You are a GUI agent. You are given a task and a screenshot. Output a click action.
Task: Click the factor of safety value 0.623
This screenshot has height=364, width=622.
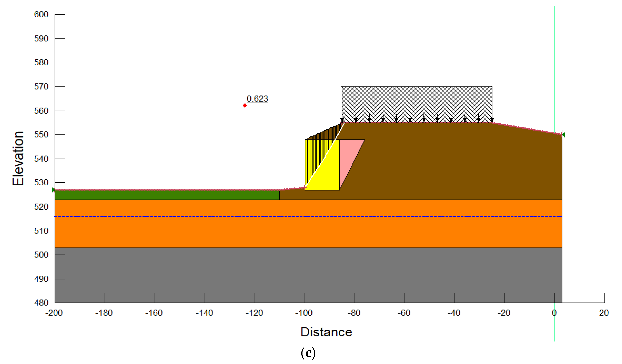point(257,99)
